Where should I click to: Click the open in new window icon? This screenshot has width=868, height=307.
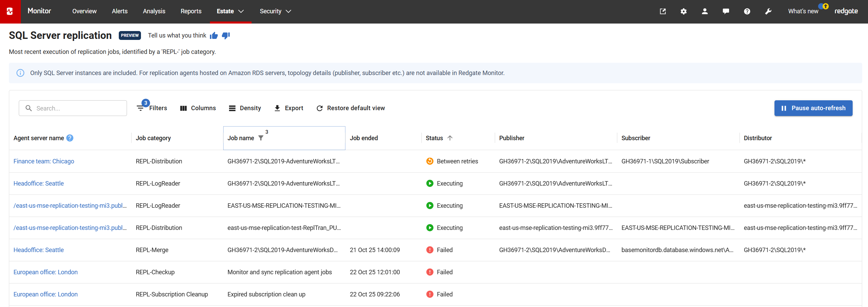[663, 11]
